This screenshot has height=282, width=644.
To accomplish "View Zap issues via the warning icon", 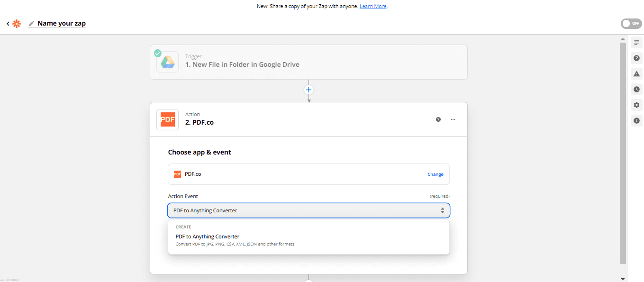I will [636, 73].
